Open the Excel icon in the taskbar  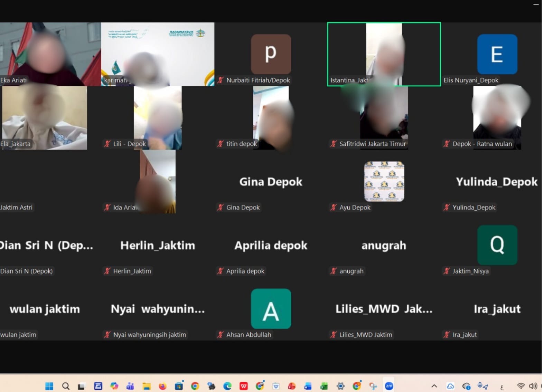point(324,386)
